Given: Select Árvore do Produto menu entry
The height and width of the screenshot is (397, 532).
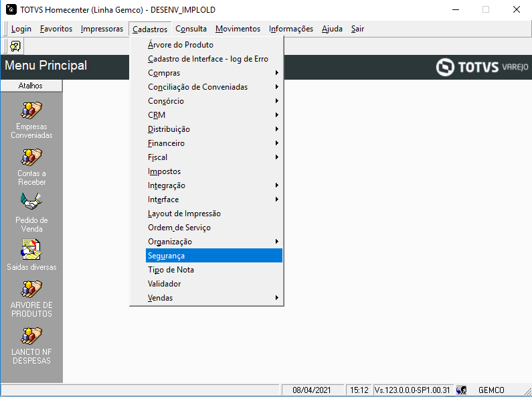Looking at the screenshot, I should tap(214, 45).
